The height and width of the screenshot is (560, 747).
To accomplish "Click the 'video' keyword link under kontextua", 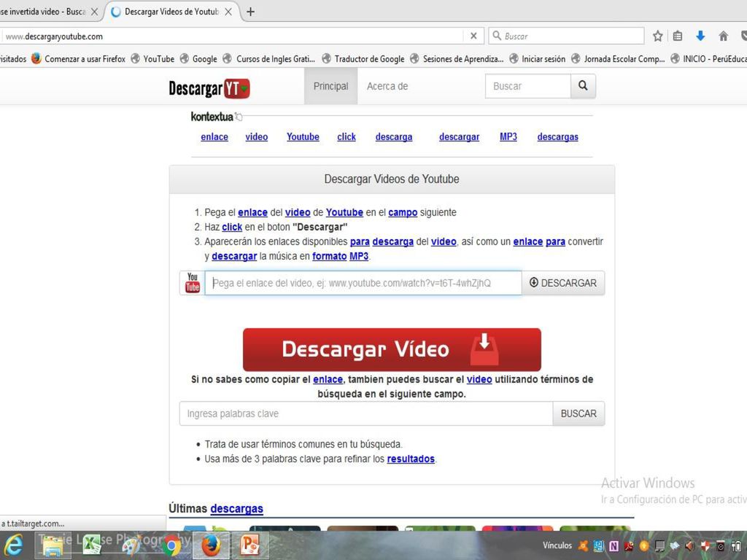I will click(x=256, y=137).
